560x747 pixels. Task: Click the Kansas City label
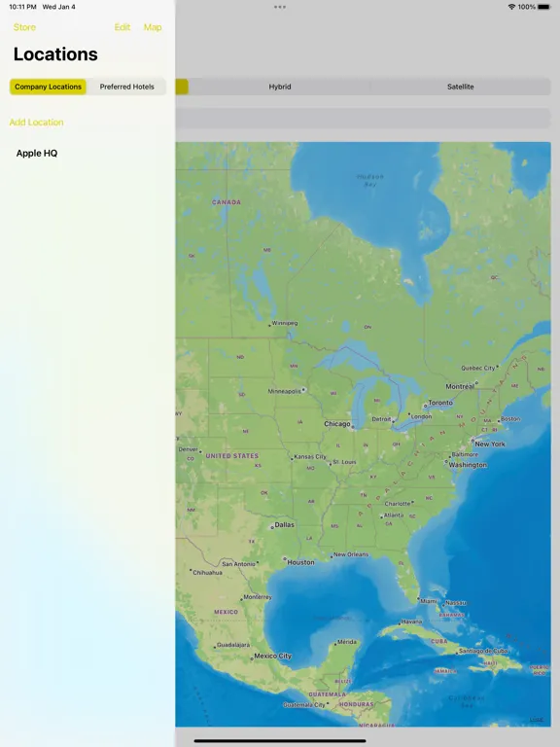point(310,456)
